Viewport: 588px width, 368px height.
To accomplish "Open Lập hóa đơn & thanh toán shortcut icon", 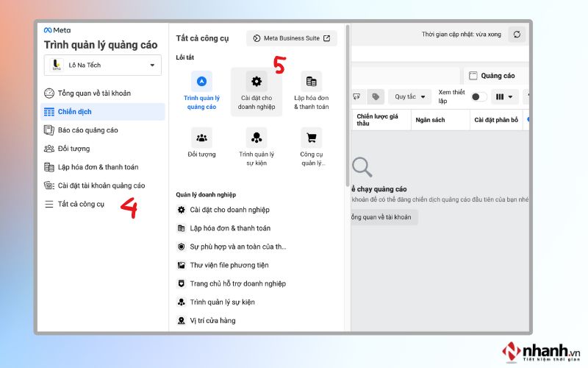I will [x=311, y=82].
